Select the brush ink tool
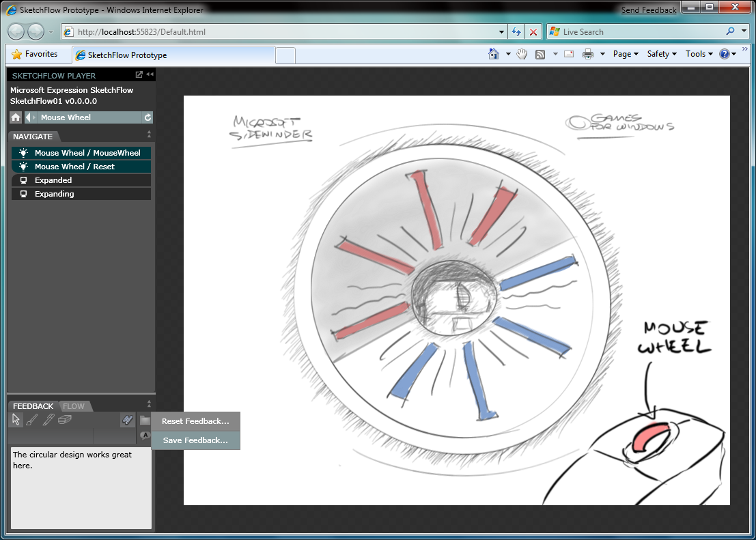This screenshot has height=540, width=756. pyautogui.click(x=31, y=421)
